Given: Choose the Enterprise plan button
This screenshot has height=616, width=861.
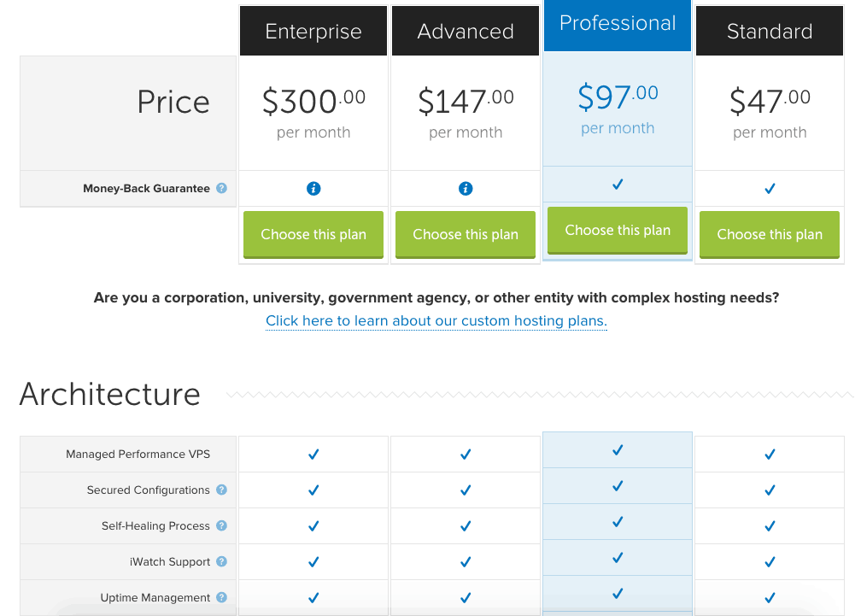Looking at the screenshot, I should click(313, 234).
